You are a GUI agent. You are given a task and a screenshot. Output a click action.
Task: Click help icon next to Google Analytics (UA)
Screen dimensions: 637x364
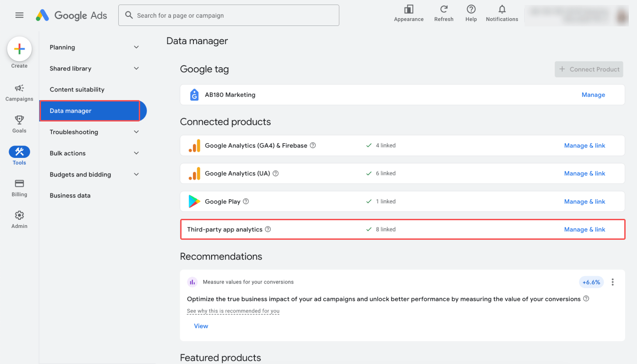click(275, 173)
